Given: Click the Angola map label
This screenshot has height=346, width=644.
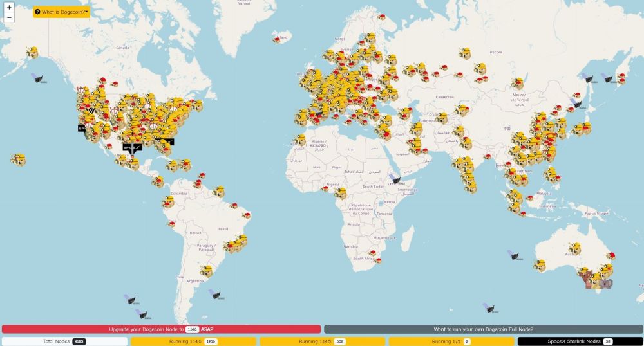Looking at the screenshot, I should [x=354, y=224].
